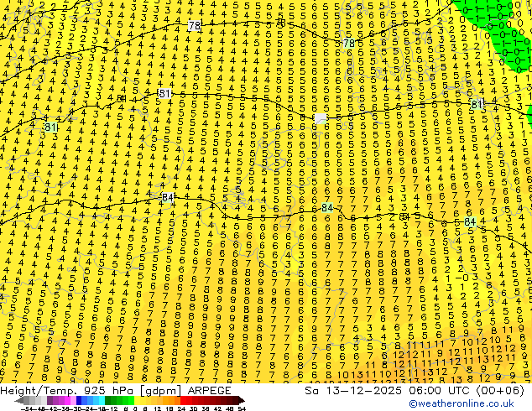Click the 54 value on the legend scale
The height and width of the screenshot is (411, 532).
click(x=242, y=408)
